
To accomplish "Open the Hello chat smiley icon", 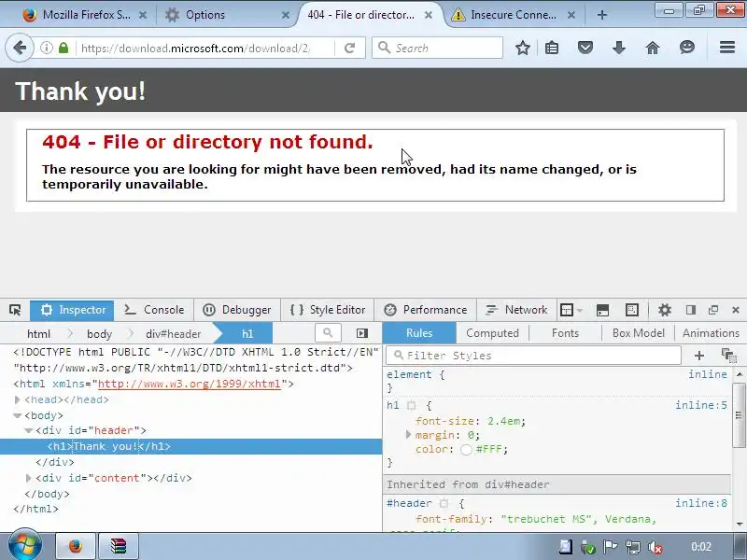I will [x=687, y=48].
